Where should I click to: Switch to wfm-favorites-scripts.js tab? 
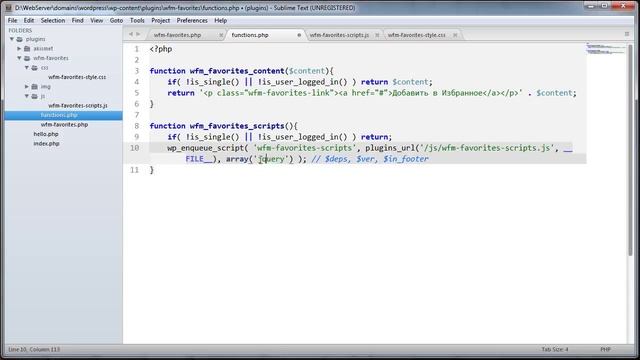point(339,35)
